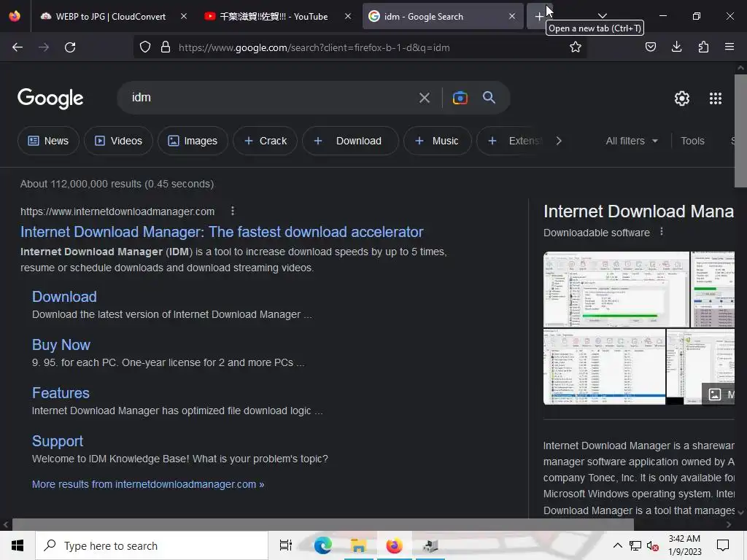Click the horizontal page scrollbar
The width and height of the screenshot is (747, 560).
pyautogui.click(x=323, y=525)
